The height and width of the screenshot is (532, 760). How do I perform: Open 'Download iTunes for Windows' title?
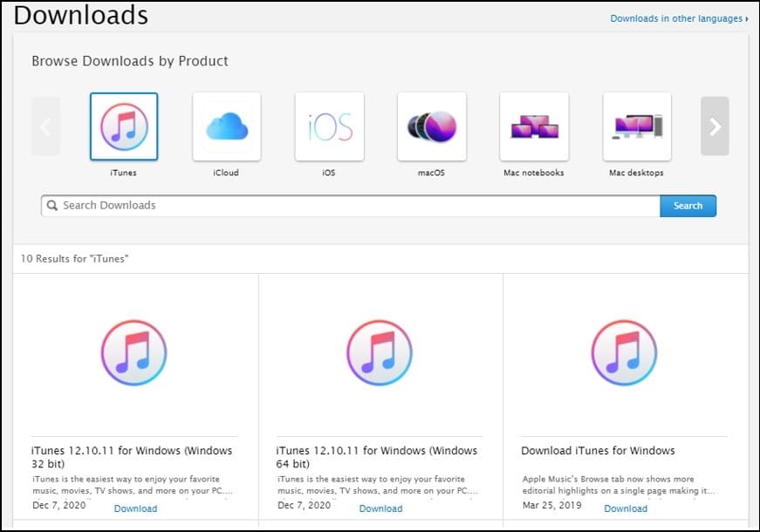click(598, 451)
